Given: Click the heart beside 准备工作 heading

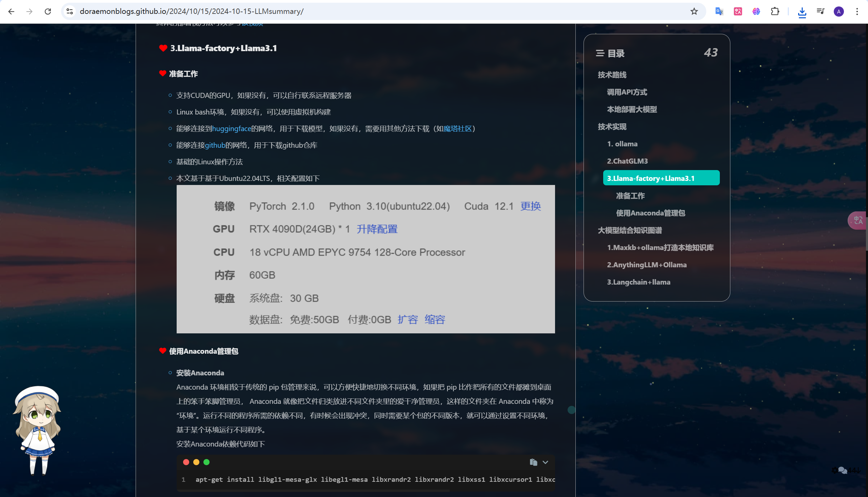Looking at the screenshot, I should [x=163, y=74].
